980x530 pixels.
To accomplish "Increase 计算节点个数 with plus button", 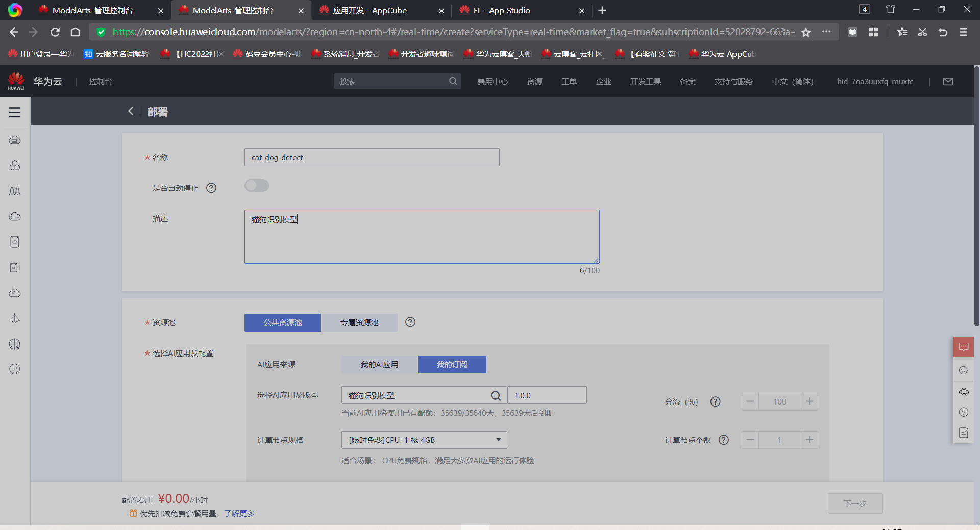I will click(810, 440).
